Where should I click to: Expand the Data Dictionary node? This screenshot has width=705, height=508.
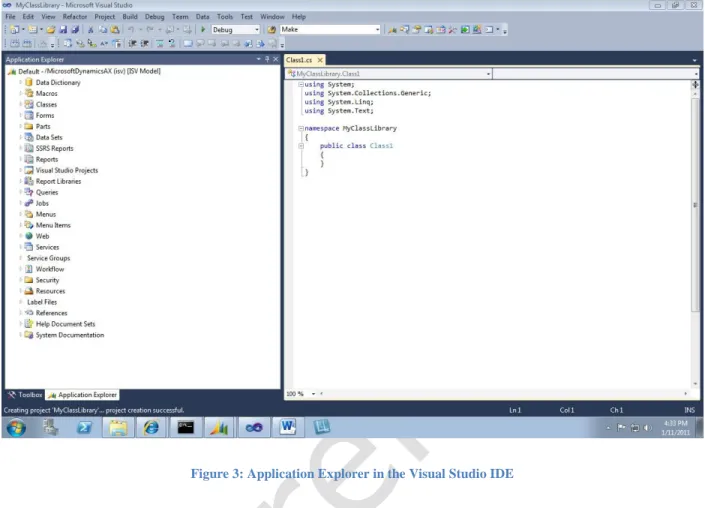point(21,82)
